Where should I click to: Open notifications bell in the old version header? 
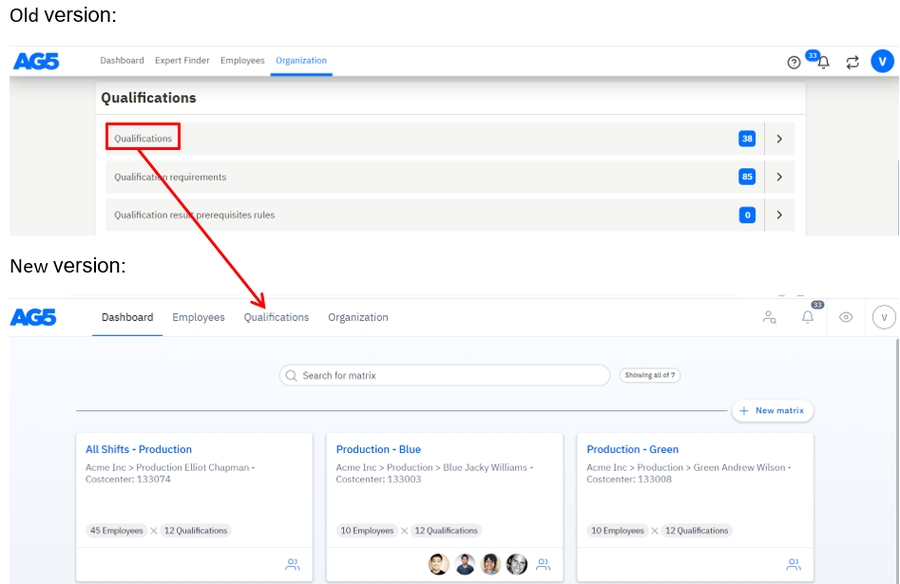pyautogui.click(x=823, y=62)
